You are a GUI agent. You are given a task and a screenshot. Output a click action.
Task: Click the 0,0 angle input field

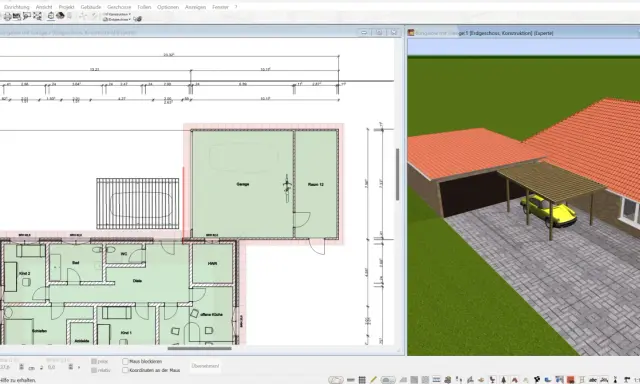tap(56, 367)
